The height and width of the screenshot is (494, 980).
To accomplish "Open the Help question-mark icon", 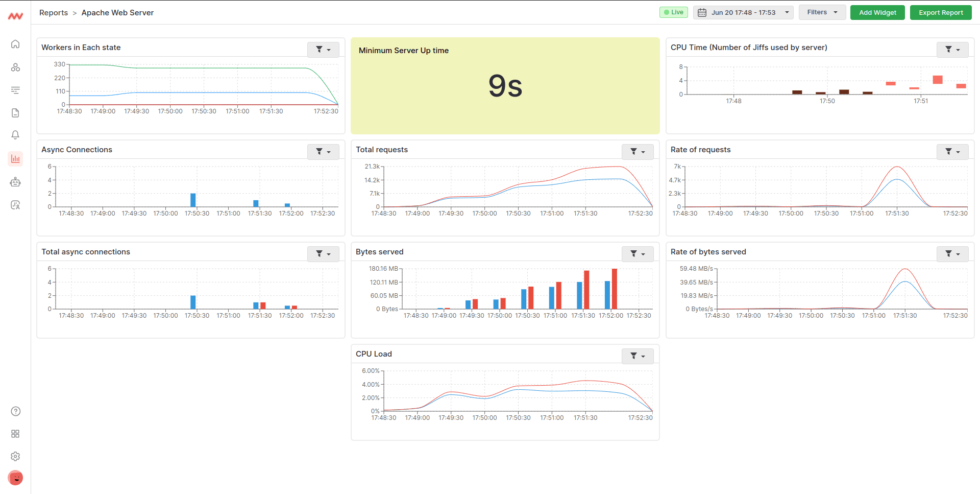I will click(15, 411).
